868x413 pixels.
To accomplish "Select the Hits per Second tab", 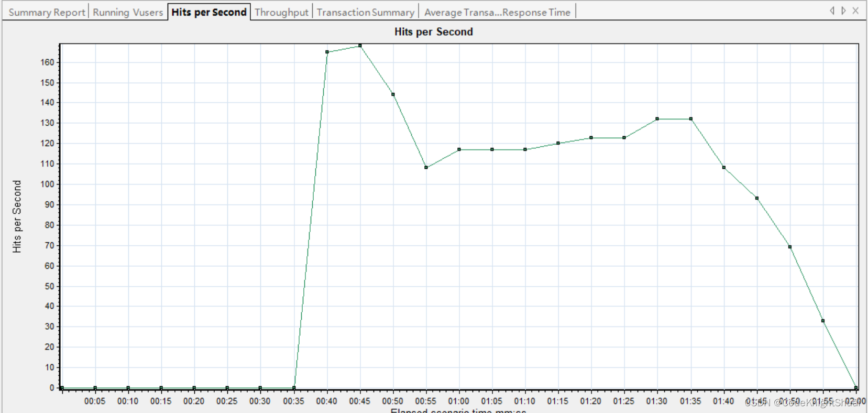I will pyautogui.click(x=209, y=12).
